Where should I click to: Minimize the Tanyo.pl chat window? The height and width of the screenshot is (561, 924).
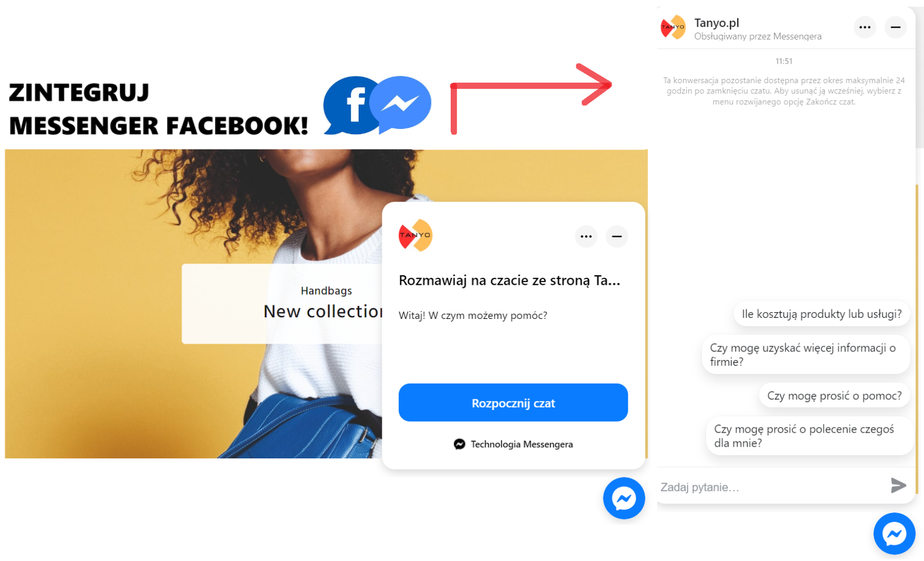point(895,27)
